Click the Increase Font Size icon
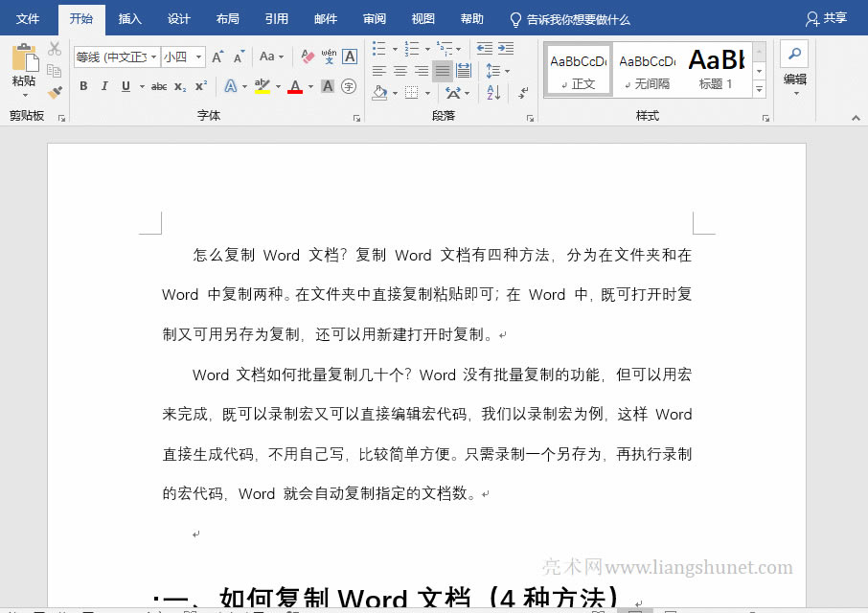 click(217, 56)
